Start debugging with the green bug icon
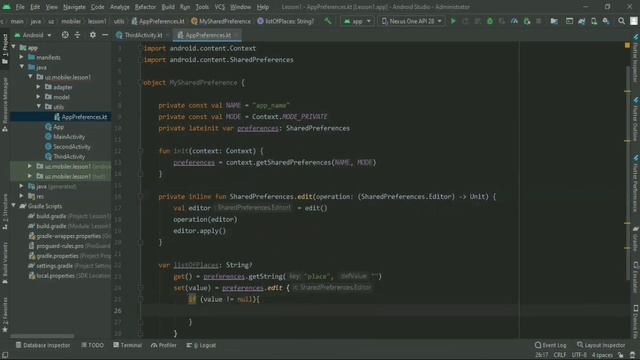Image resolution: width=640 pixels, height=360 pixels. coord(490,21)
